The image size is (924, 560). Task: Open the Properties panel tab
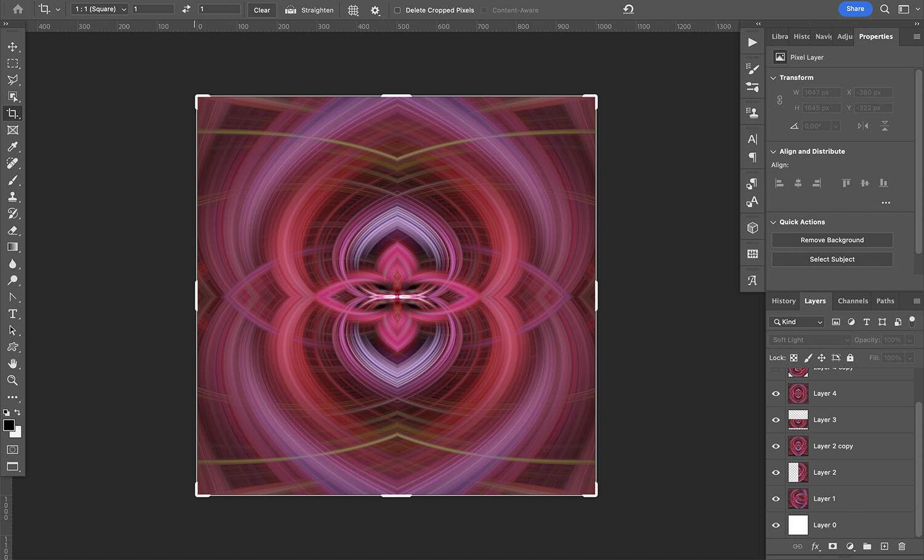pyautogui.click(x=875, y=36)
